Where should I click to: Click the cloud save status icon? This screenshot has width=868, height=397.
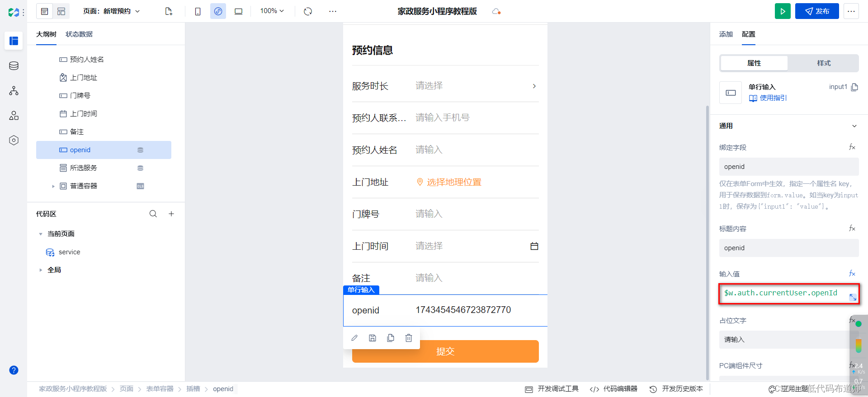click(496, 11)
